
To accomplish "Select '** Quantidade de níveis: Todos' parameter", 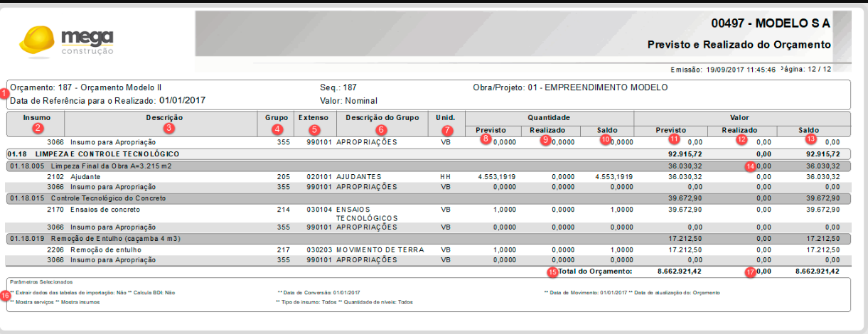I will click(376, 302).
